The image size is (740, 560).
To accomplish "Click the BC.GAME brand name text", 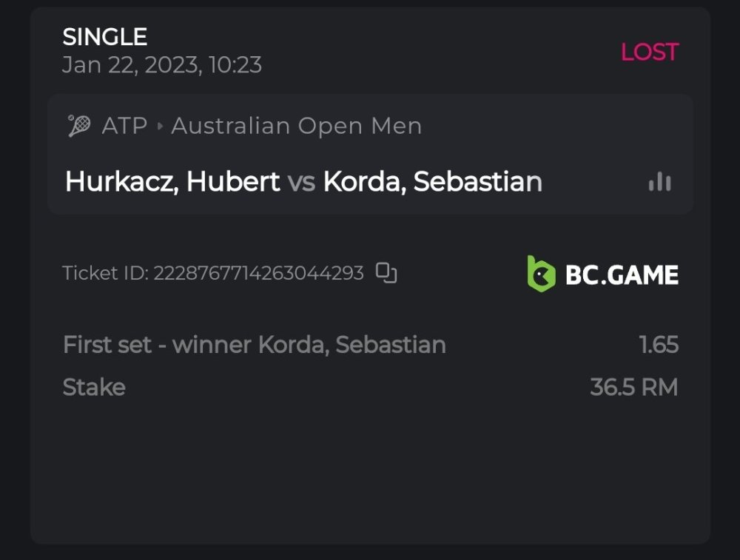I will pos(622,275).
